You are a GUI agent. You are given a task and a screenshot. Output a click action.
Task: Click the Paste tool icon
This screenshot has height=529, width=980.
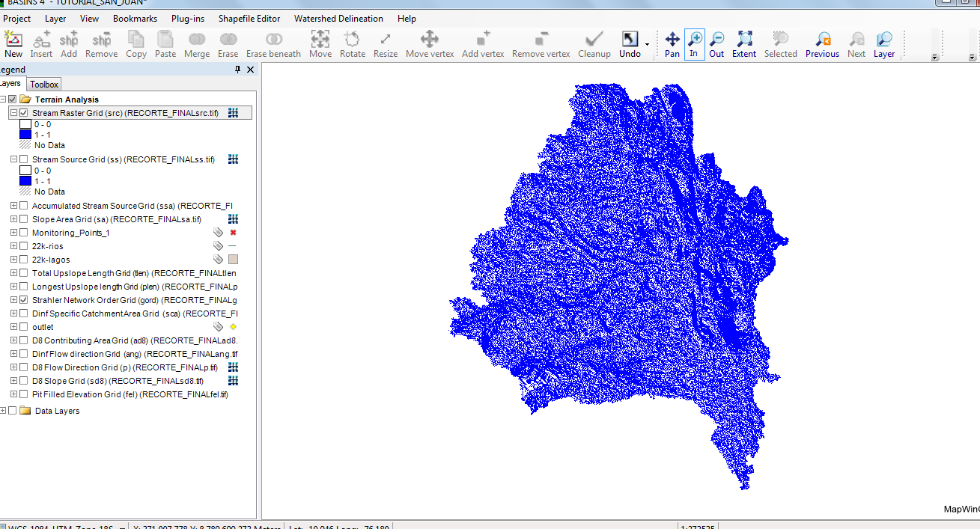coord(165,44)
